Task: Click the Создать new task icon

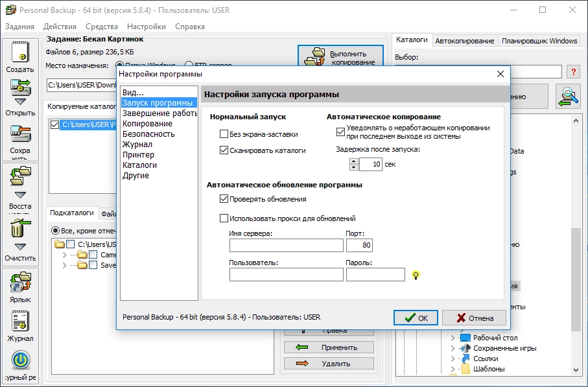Action: [20, 52]
